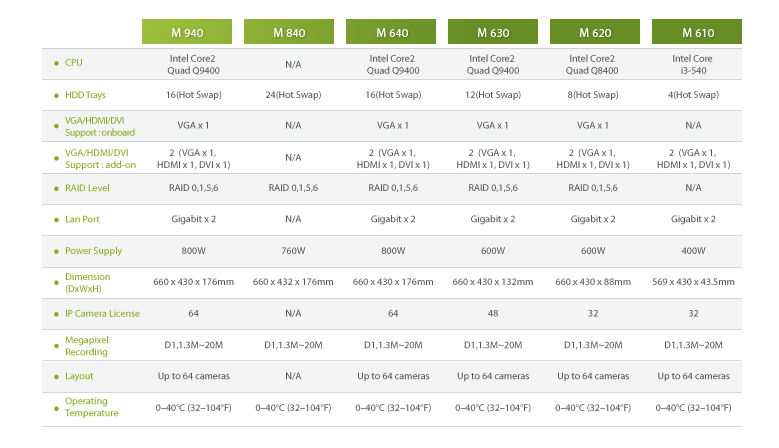Open the M 630 model header

493,31
